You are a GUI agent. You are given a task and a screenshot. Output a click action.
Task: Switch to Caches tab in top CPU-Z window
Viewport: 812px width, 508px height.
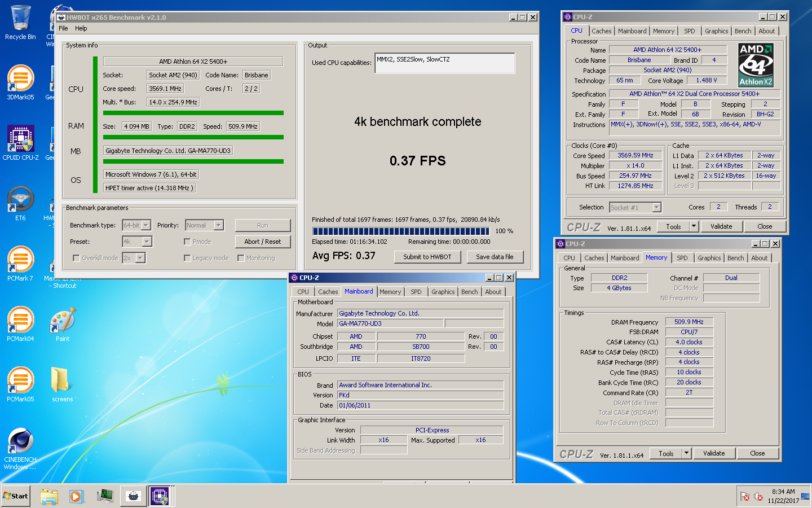pos(602,31)
